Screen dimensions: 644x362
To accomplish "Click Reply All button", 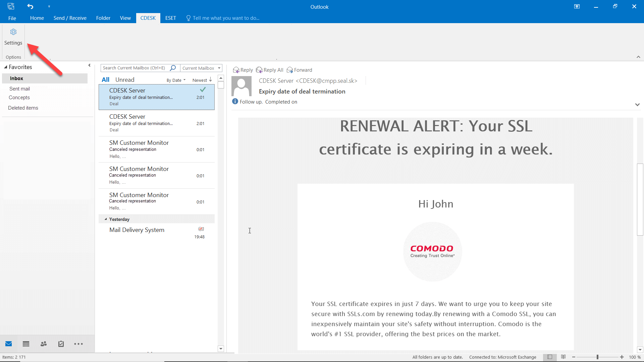I will (x=270, y=70).
